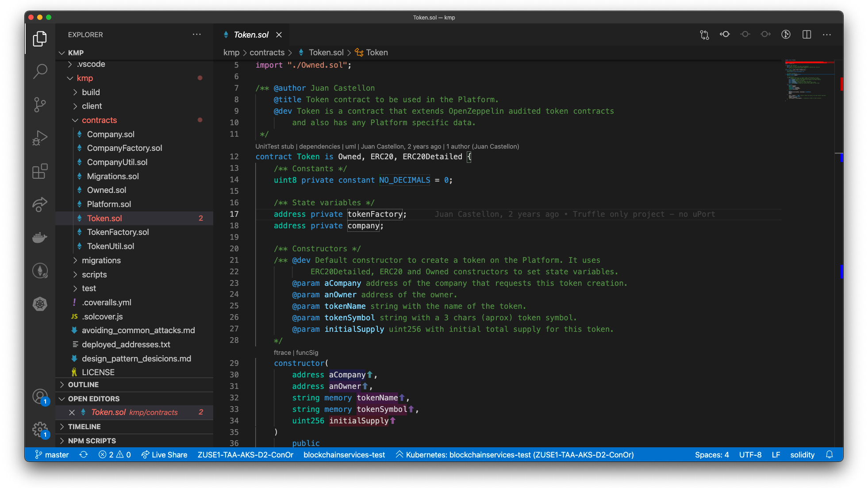Open the Kubernetes view in activity bar
Viewport: 868px width, 488px height.
point(40,304)
